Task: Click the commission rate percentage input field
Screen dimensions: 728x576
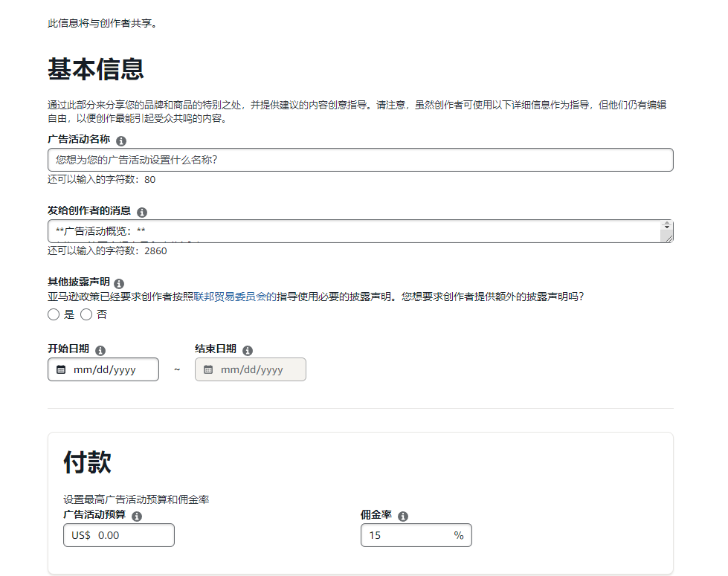Action: pyautogui.click(x=409, y=534)
